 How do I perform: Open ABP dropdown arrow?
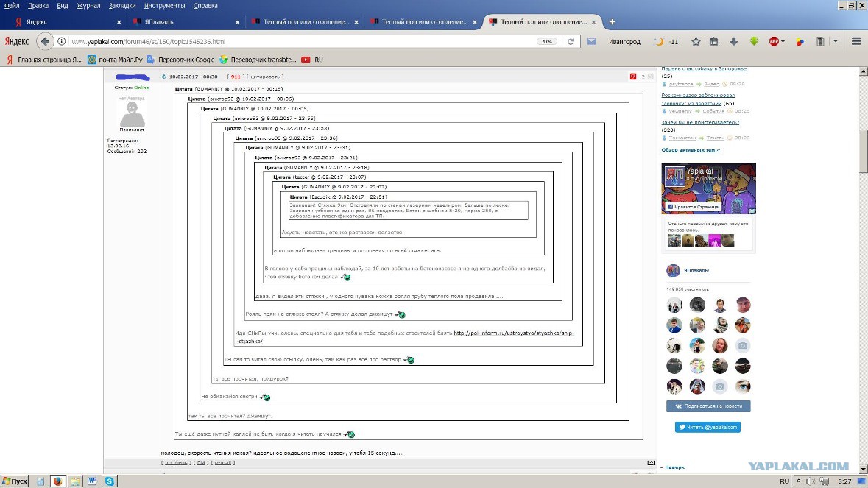click(783, 41)
